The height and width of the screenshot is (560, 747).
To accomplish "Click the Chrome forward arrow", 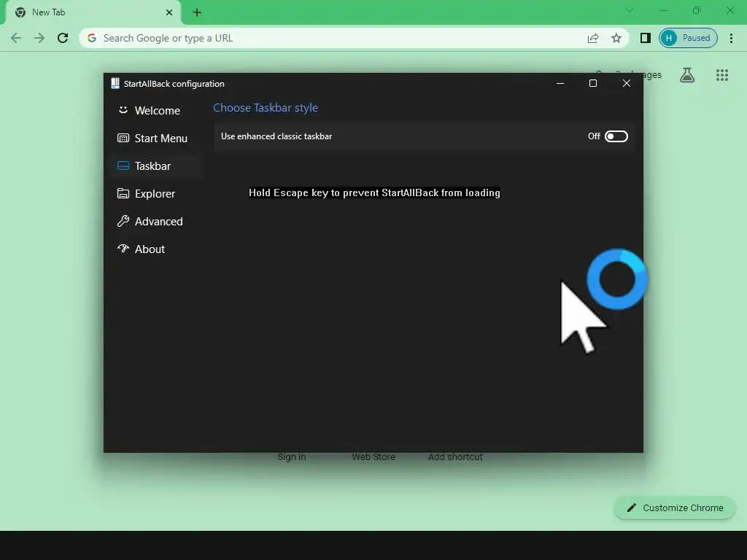I will (x=39, y=38).
